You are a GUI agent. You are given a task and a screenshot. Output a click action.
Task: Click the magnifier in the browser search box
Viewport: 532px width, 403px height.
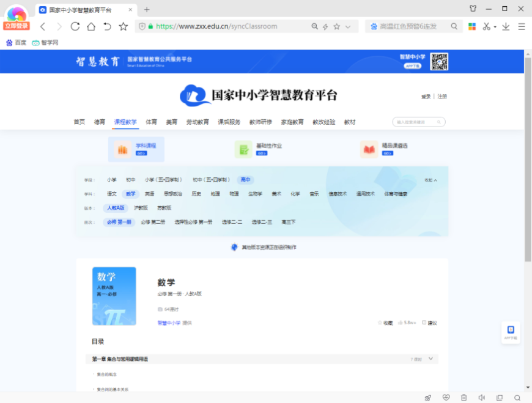coord(454,26)
